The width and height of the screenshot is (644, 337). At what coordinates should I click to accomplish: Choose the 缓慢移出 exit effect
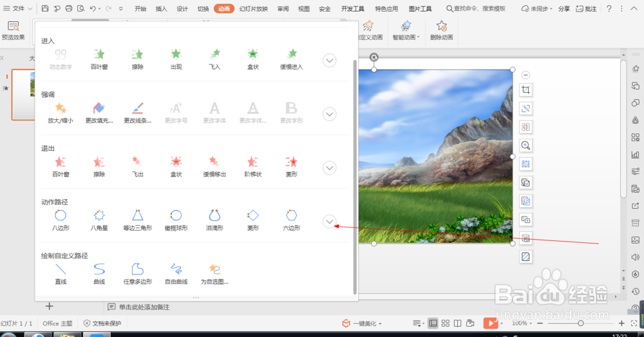(214, 167)
